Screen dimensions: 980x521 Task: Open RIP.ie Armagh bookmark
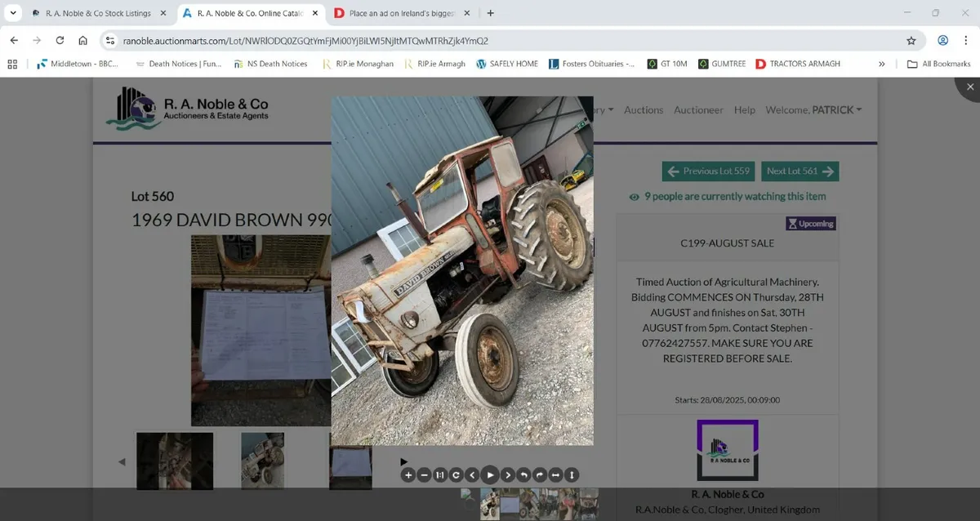[435, 64]
